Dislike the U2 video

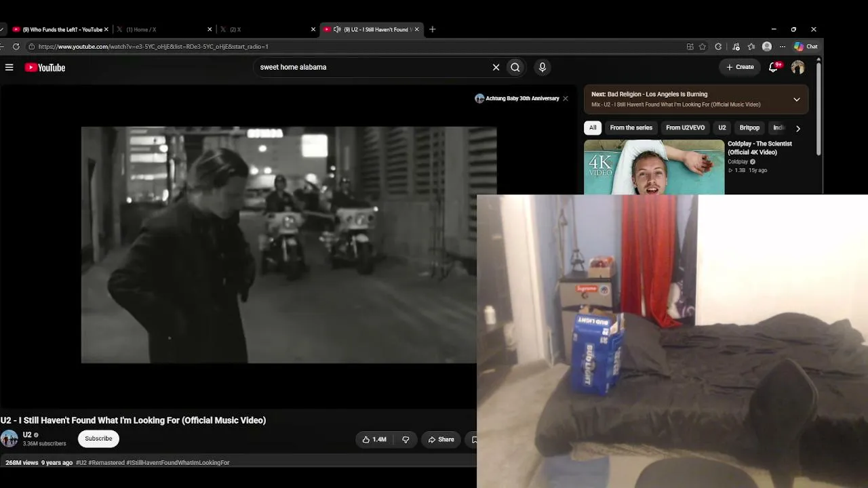tap(406, 439)
